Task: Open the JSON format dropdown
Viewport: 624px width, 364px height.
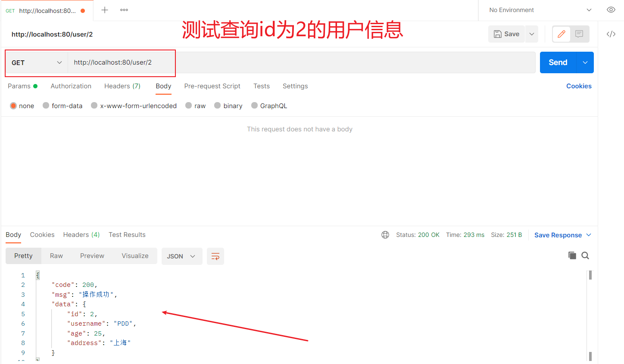Action: (182, 256)
